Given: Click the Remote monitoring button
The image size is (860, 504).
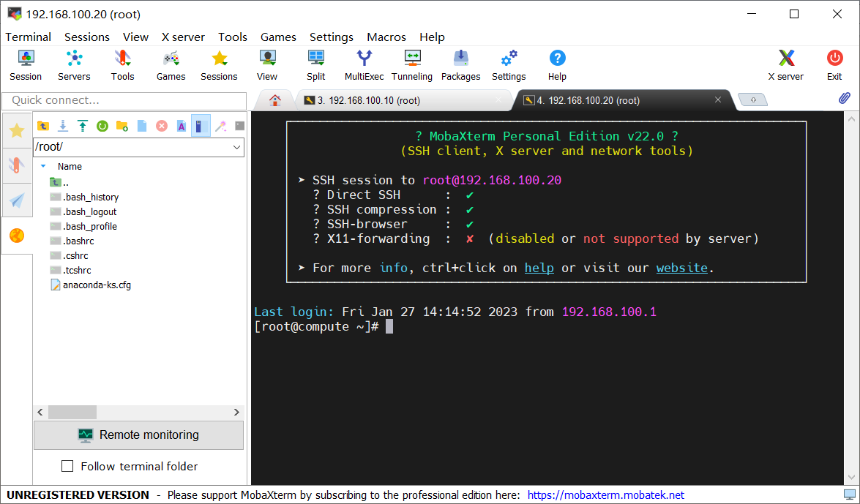Looking at the screenshot, I should click(x=139, y=435).
